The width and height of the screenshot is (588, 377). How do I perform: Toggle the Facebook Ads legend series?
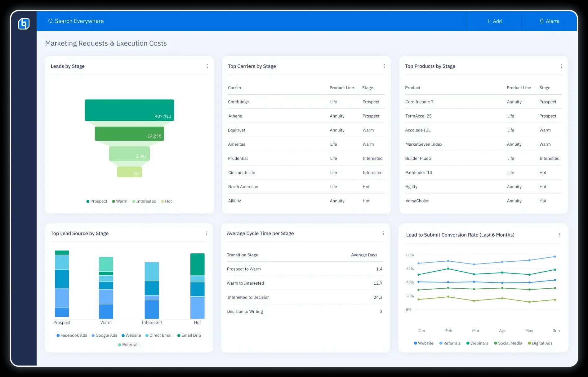click(x=72, y=335)
